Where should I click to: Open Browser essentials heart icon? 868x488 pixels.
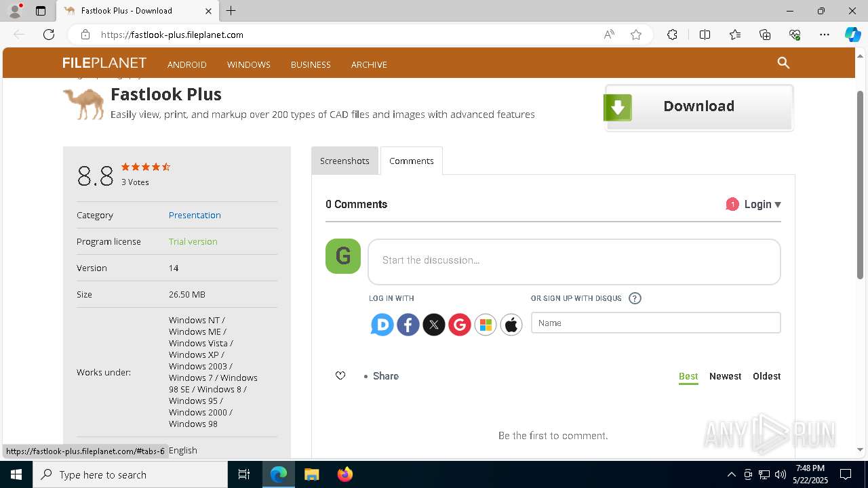pyautogui.click(x=795, y=35)
